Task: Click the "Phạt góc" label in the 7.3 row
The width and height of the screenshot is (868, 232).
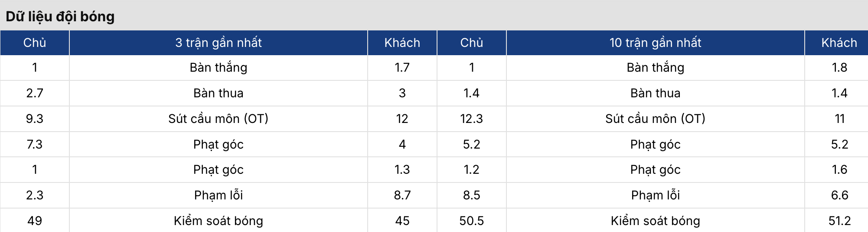Action: (219, 144)
